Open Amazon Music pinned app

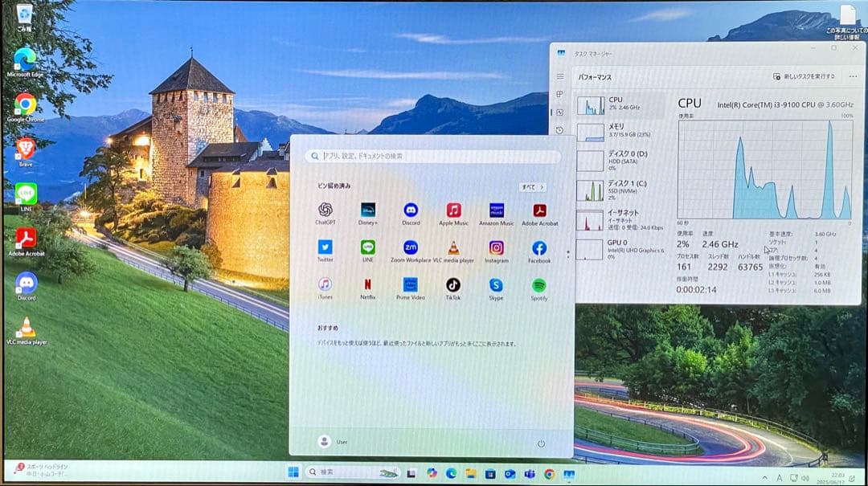pos(496,209)
